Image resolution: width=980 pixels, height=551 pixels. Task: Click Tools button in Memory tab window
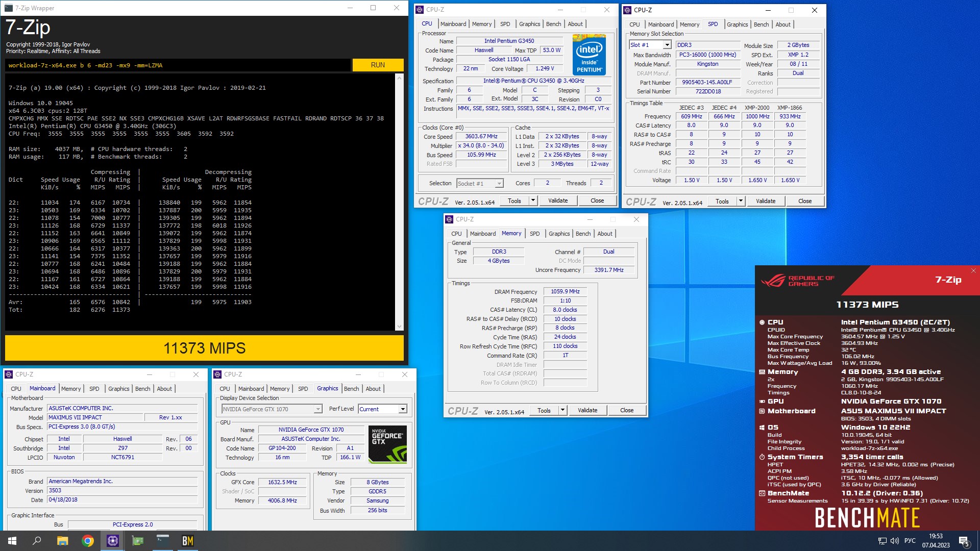tap(544, 410)
